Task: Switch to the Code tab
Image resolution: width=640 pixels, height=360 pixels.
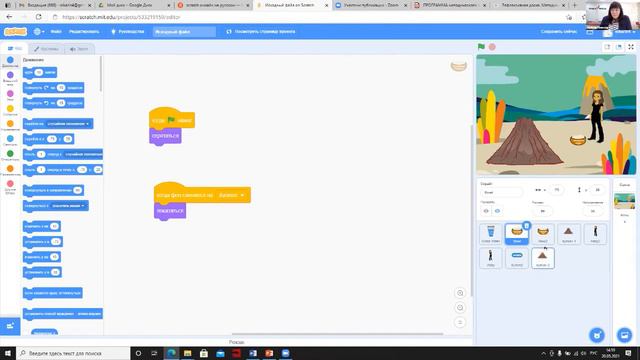Action: (15, 49)
